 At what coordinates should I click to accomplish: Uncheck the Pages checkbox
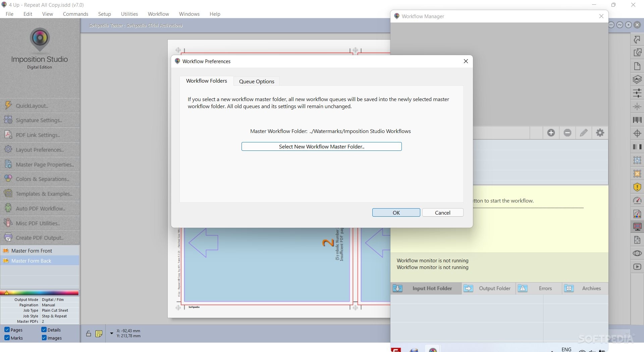7,330
